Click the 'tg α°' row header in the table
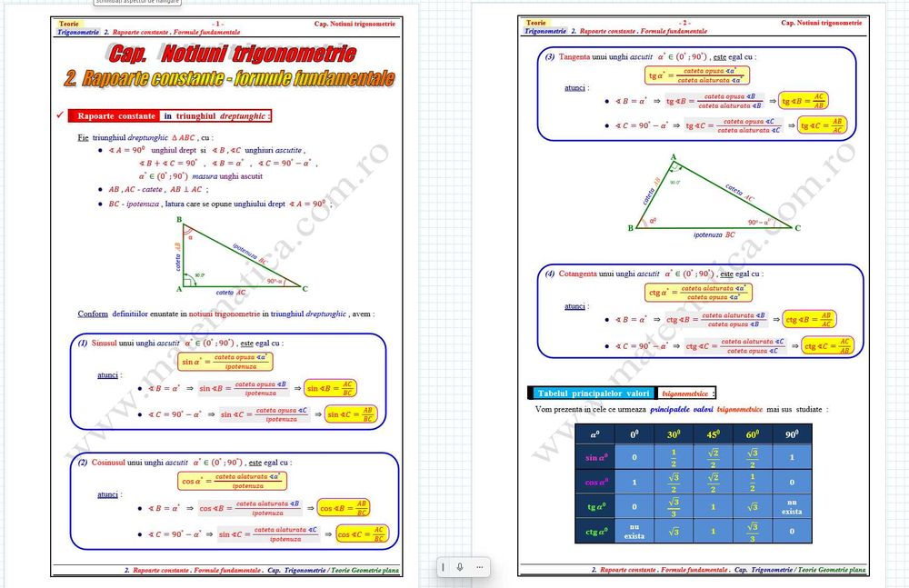909x588 pixels. (595, 506)
